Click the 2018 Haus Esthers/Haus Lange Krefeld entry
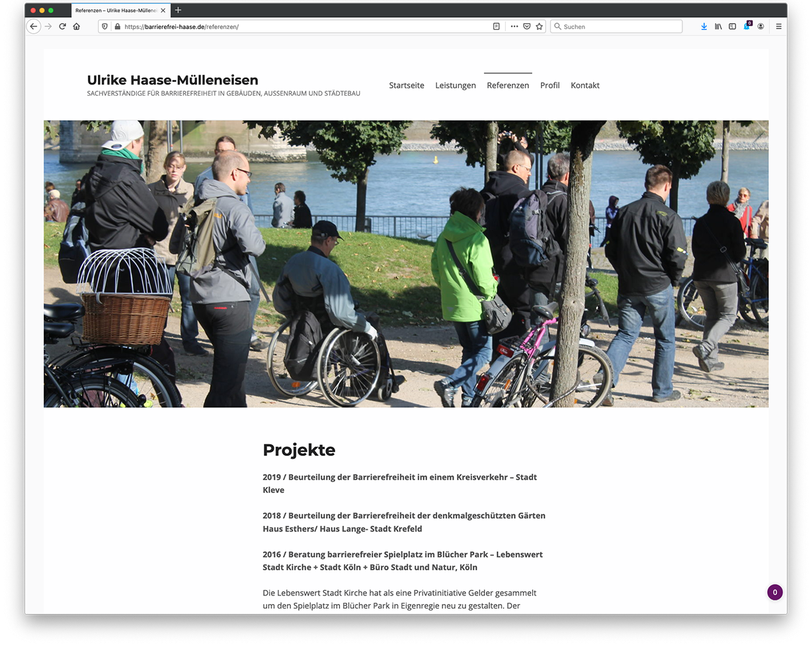The image size is (812, 647). click(x=404, y=522)
